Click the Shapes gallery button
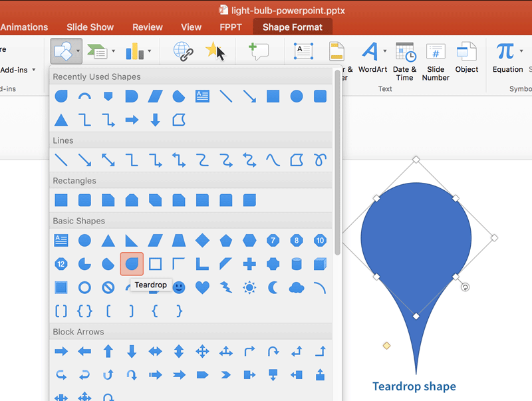 (x=63, y=51)
